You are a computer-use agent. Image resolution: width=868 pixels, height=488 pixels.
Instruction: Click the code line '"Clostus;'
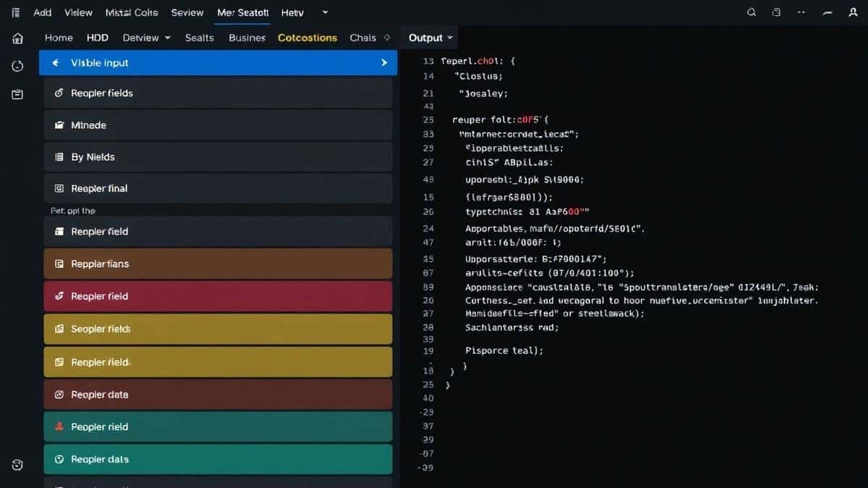[x=478, y=76]
